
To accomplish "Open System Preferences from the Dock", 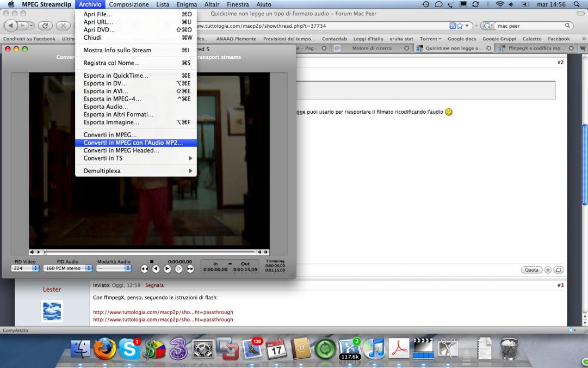I will coord(203,349).
